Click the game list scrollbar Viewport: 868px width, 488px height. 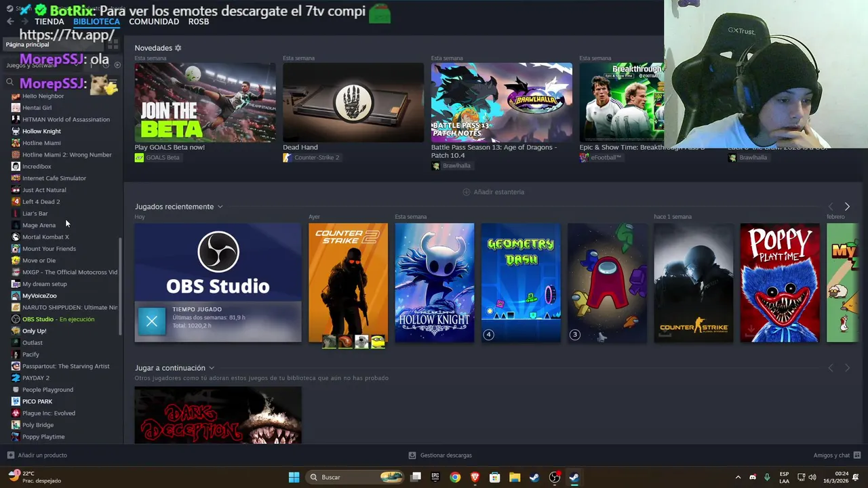pyautogui.click(x=120, y=285)
